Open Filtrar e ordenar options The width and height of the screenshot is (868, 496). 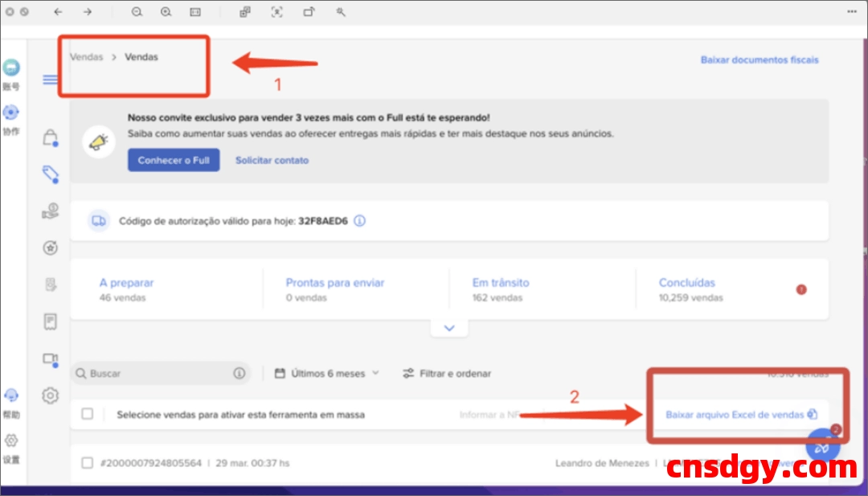point(447,373)
